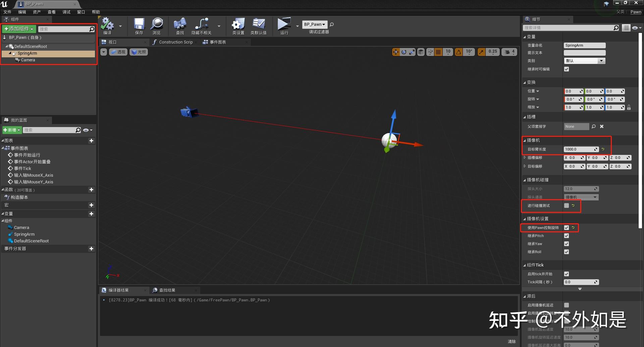The width and height of the screenshot is (644, 347).
Task: Open the 窗口 menu
Action: point(81,12)
